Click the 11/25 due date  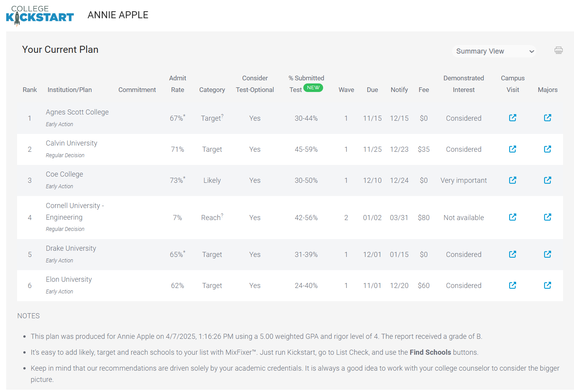tap(372, 149)
